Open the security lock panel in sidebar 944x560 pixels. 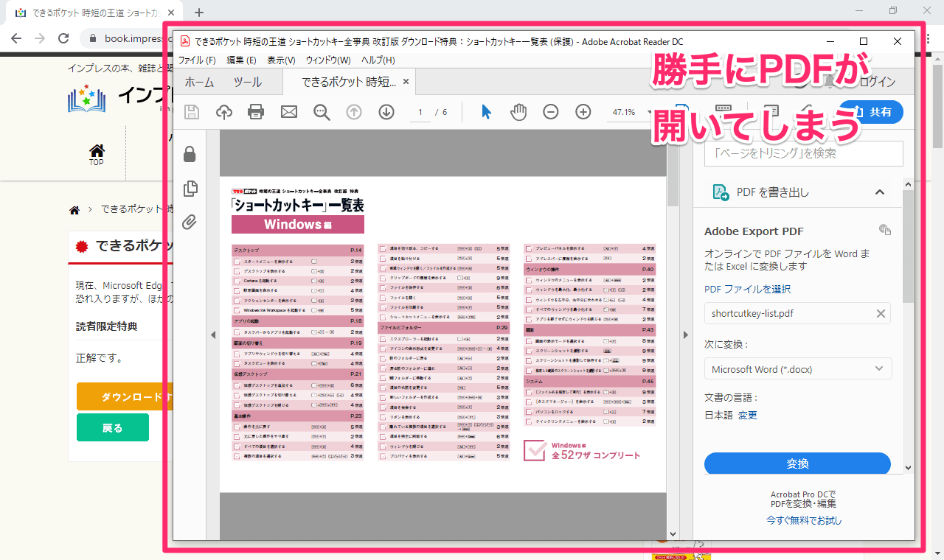pos(190,154)
